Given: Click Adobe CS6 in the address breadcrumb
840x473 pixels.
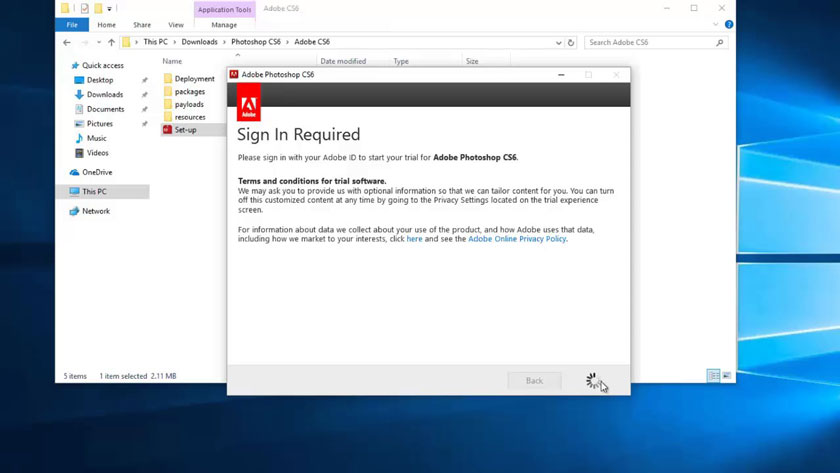Looking at the screenshot, I should (x=312, y=42).
